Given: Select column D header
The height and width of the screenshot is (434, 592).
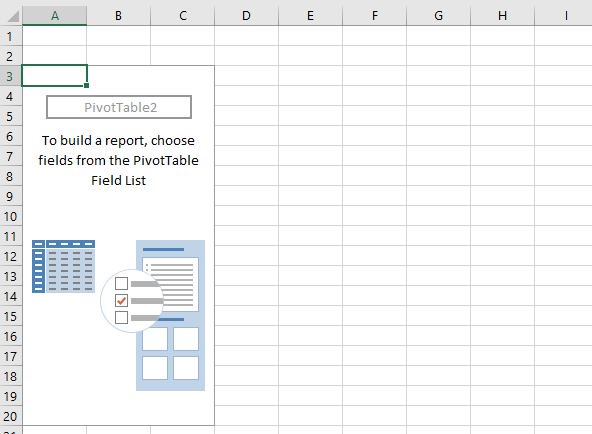Looking at the screenshot, I should tap(247, 16).
